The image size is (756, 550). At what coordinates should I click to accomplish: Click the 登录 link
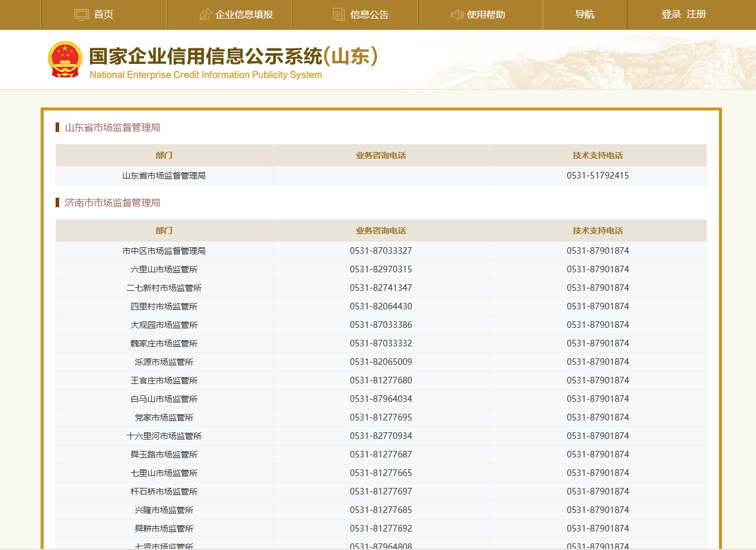tap(671, 14)
